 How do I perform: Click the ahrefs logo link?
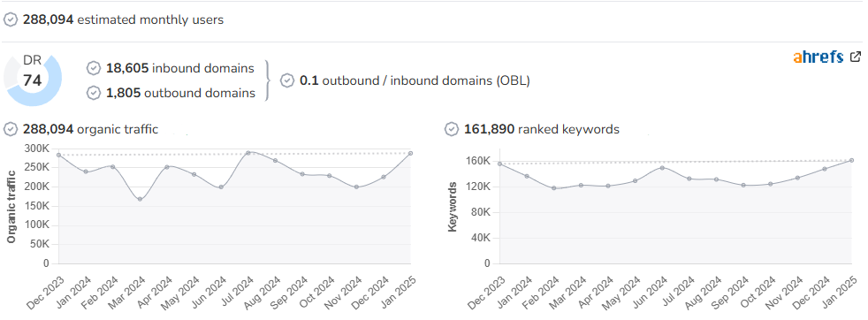click(x=818, y=57)
